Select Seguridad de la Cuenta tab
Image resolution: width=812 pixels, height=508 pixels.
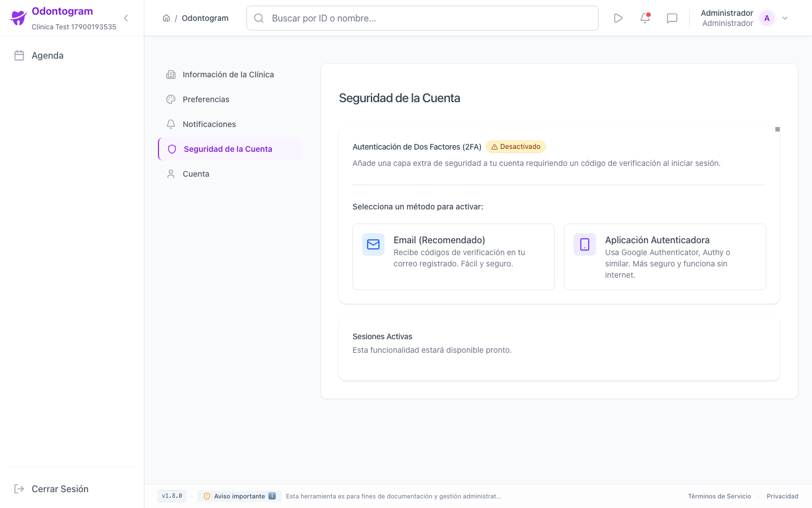(230, 149)
